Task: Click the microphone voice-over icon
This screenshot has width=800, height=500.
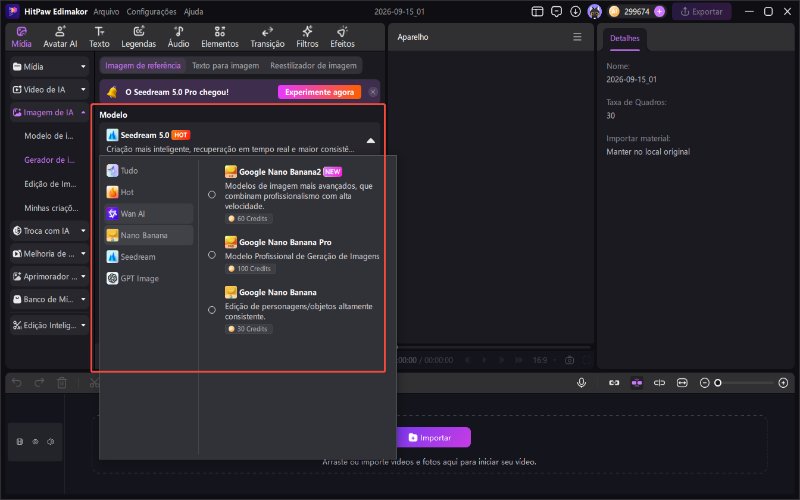Action: pyautogui.click(x=581, y=383)
